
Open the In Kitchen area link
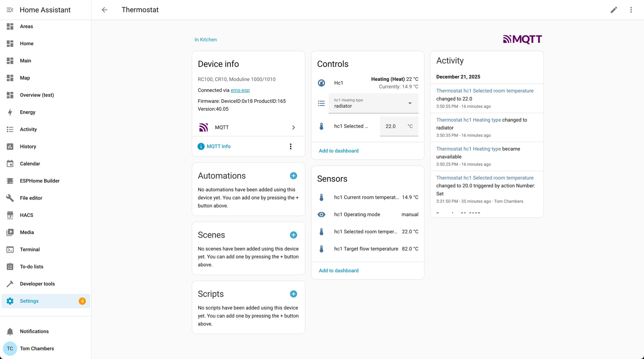pos(205,40)
